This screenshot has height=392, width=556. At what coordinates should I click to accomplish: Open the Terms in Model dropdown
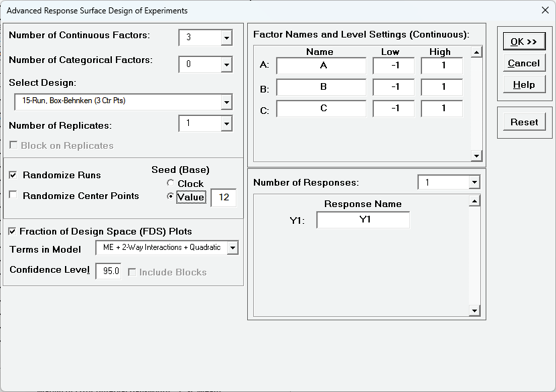(x=232, y=248)
